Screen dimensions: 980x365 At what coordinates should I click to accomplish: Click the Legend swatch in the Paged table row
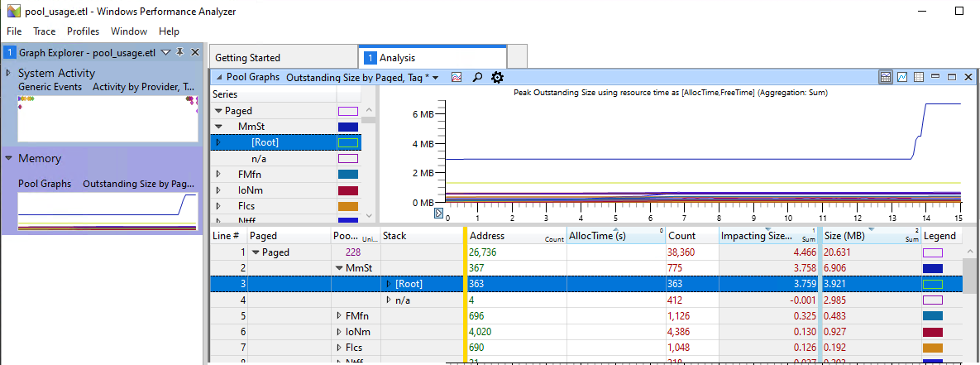click(x=933, y=252)
